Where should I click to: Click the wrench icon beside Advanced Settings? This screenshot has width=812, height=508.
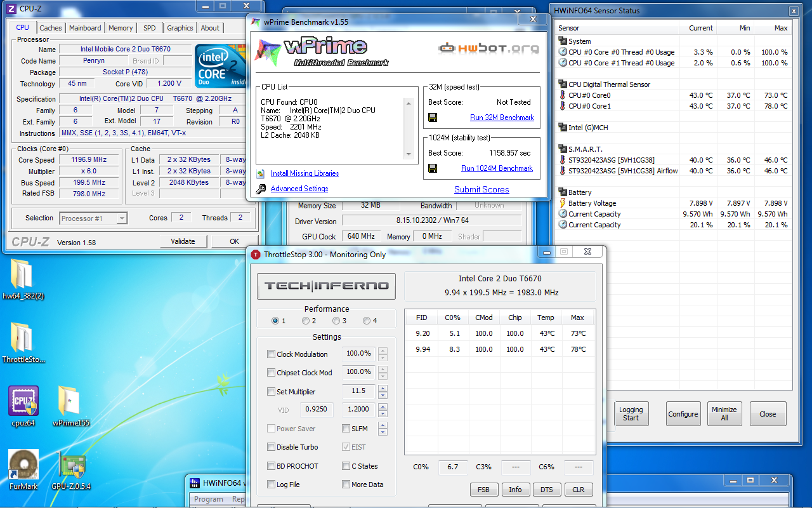261,189
